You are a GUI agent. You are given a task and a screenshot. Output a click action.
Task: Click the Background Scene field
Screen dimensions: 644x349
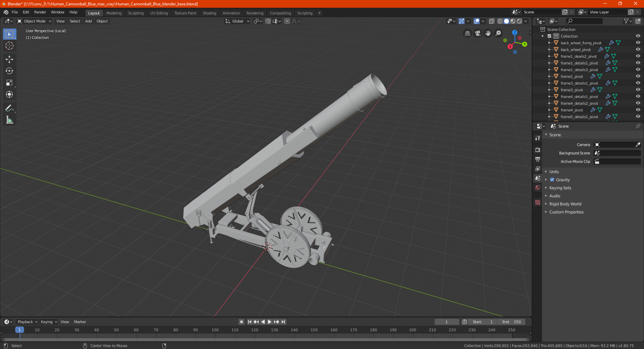point(617,153)
